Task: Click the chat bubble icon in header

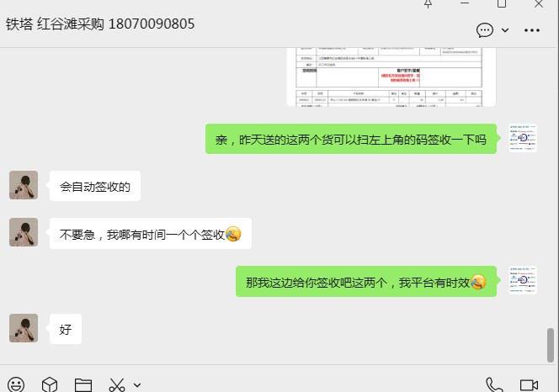Action: (x=485, y=30)
